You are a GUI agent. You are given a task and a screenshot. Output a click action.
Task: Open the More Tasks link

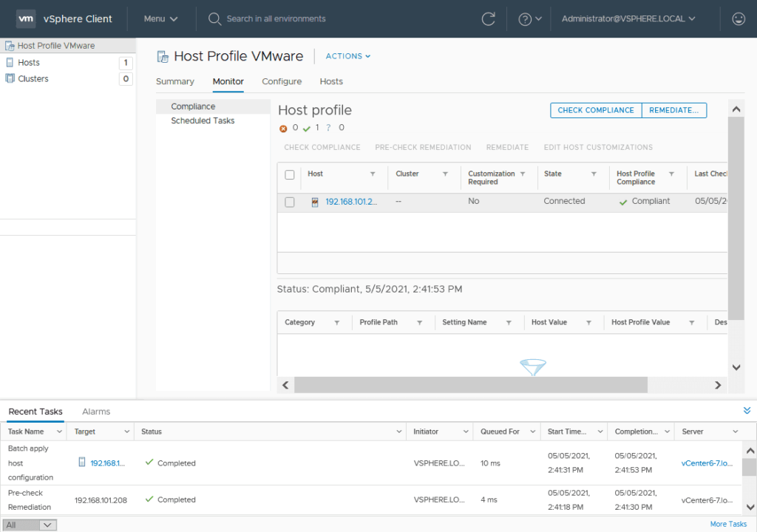728,523
